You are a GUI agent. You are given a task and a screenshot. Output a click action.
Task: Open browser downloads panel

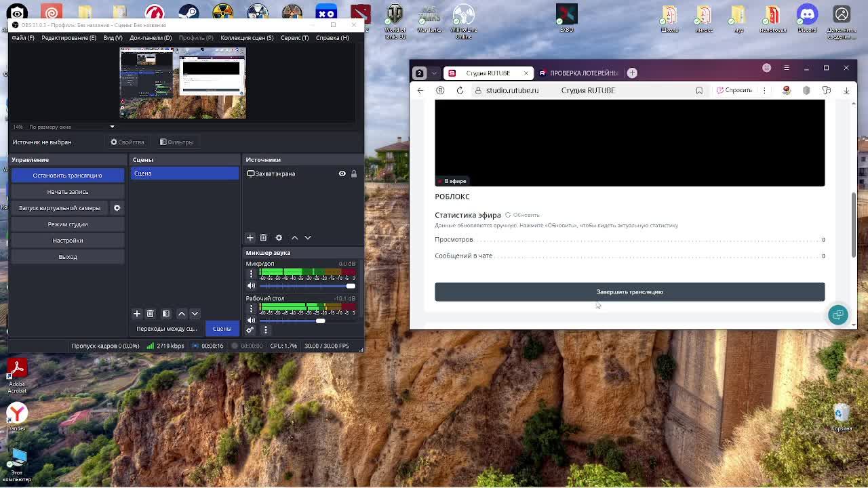click(x=846, y=90)
